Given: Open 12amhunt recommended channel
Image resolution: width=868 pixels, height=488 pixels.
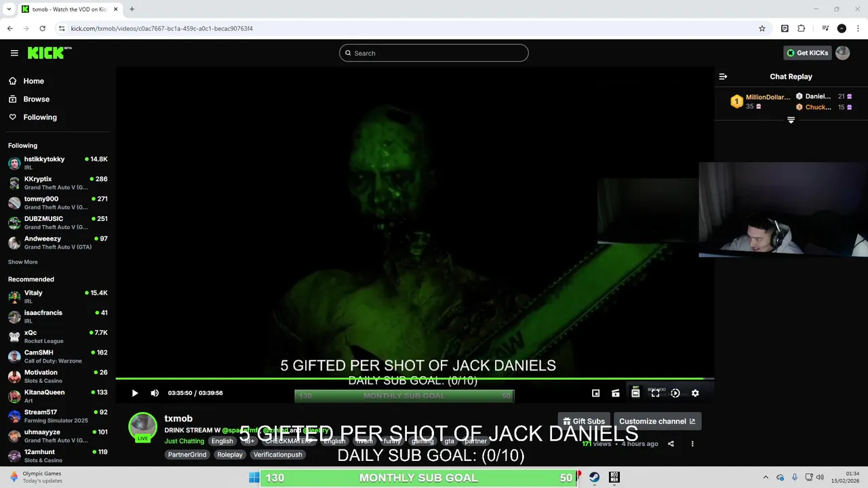Looking at the screenshot, I should (58, 455).
